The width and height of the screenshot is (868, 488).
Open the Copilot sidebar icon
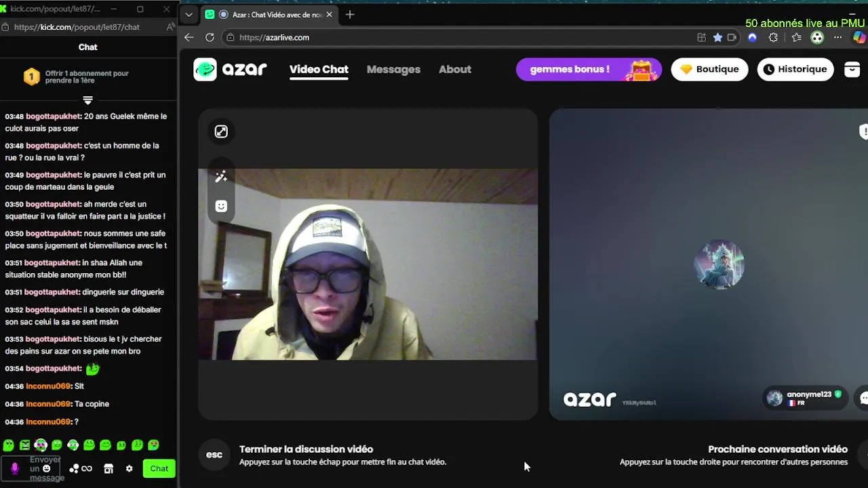pyautogui.click(x=859, y=37)
